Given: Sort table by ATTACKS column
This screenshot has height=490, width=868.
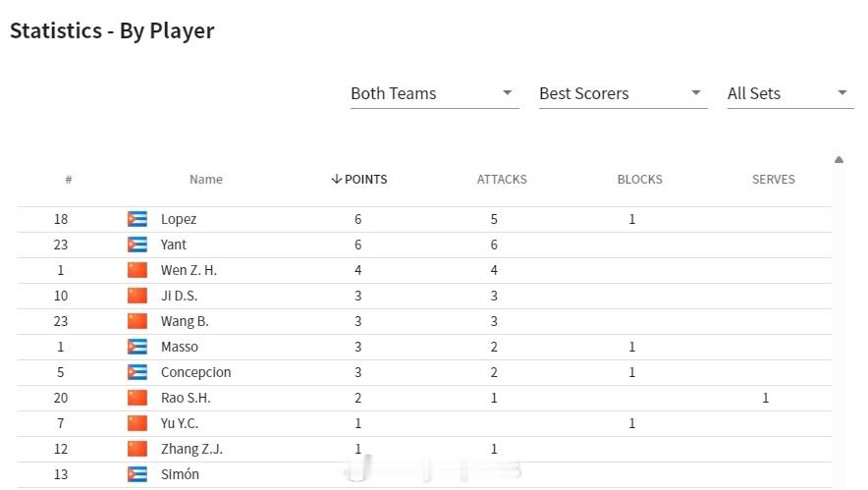Looking at the screenshot, I should click(502, 180).
